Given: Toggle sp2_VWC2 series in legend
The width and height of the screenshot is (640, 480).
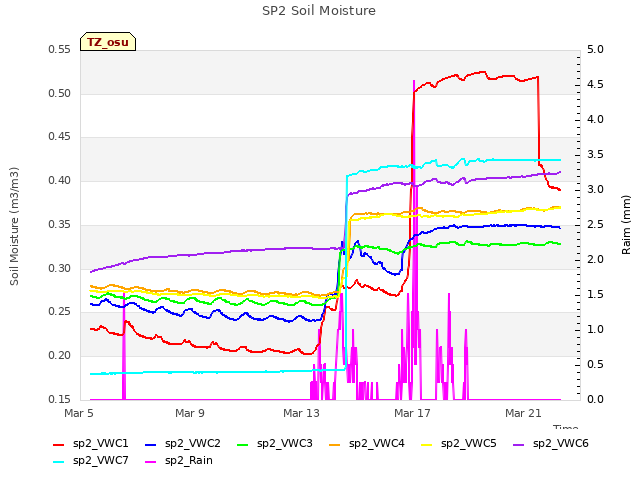Looking at the screenshot, I should coord(182,444).
